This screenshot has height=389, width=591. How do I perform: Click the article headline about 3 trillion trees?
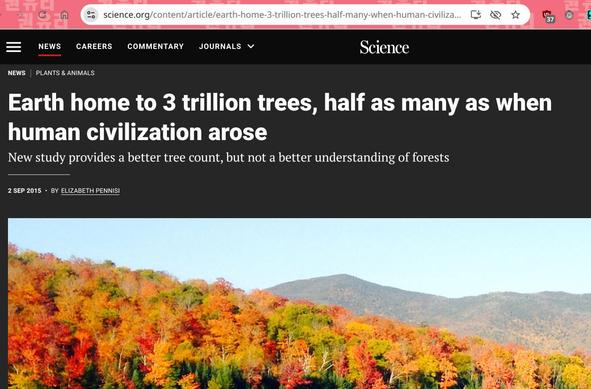click(280, 117)
